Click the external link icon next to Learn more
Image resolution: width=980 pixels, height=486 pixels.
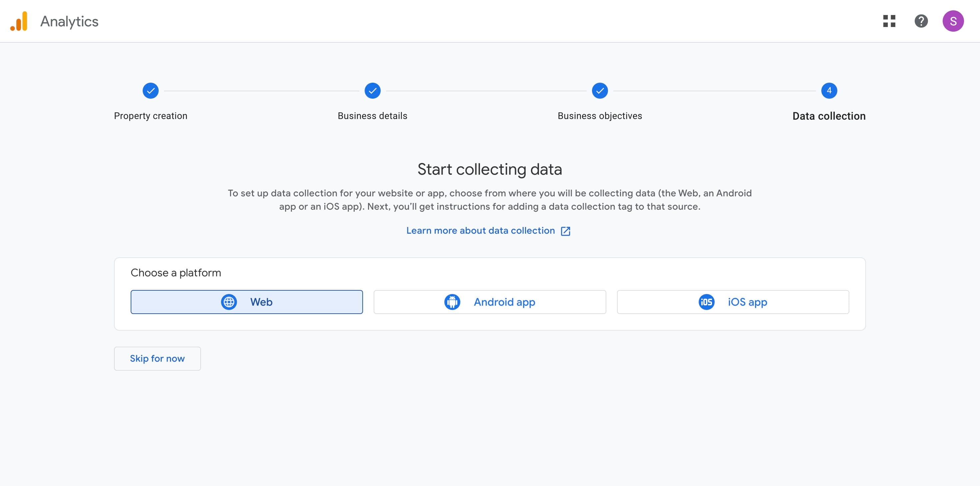pos(566,231)
